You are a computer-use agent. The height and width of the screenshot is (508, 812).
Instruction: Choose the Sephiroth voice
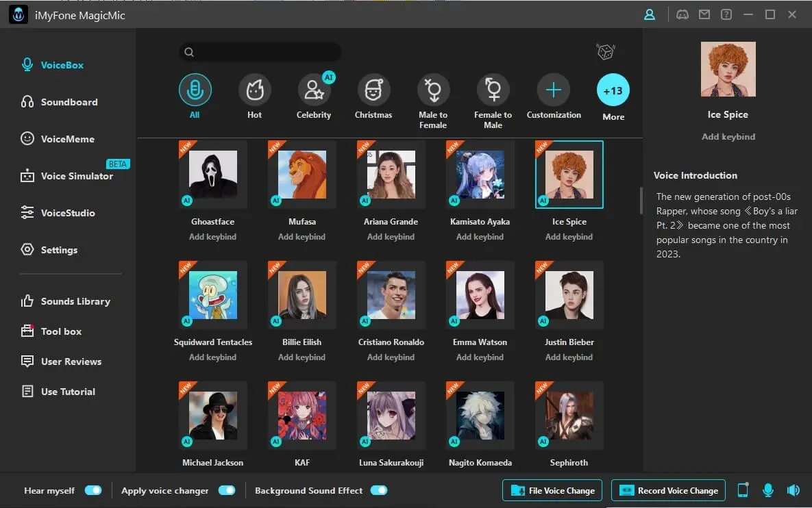coord(569,416)
